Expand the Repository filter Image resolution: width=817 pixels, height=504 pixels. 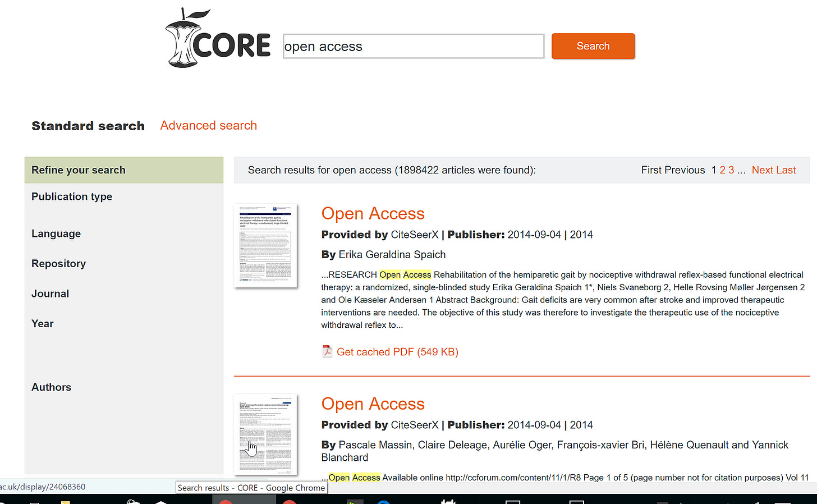click(58, 263)
